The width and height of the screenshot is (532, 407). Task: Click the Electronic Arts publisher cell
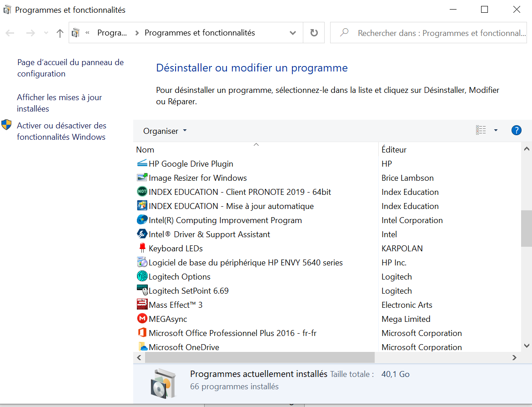coord(407,305)
